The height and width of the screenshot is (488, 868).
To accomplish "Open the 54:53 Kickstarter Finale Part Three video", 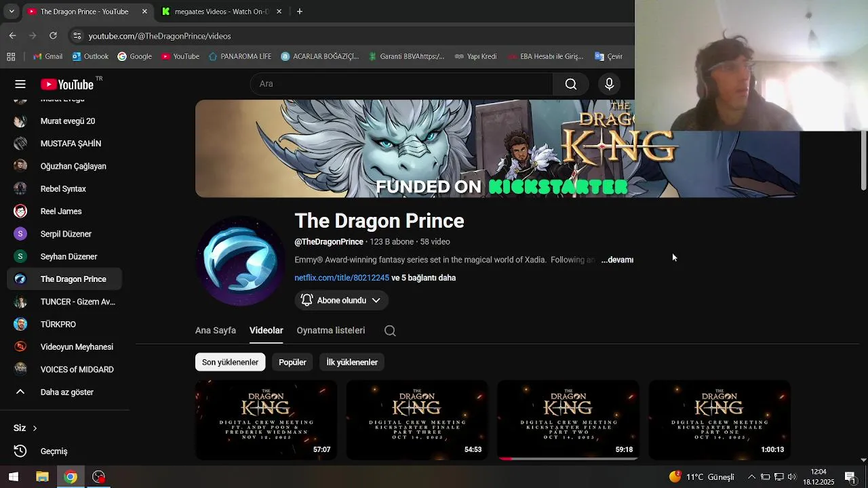I will [417, 420].
